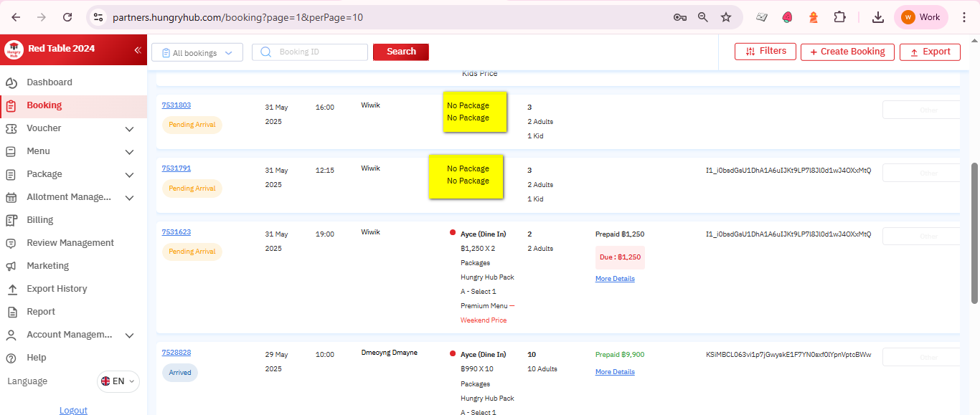Click the vertical page scrollbar
Screen dimensions: 980x415
[974, 233]
